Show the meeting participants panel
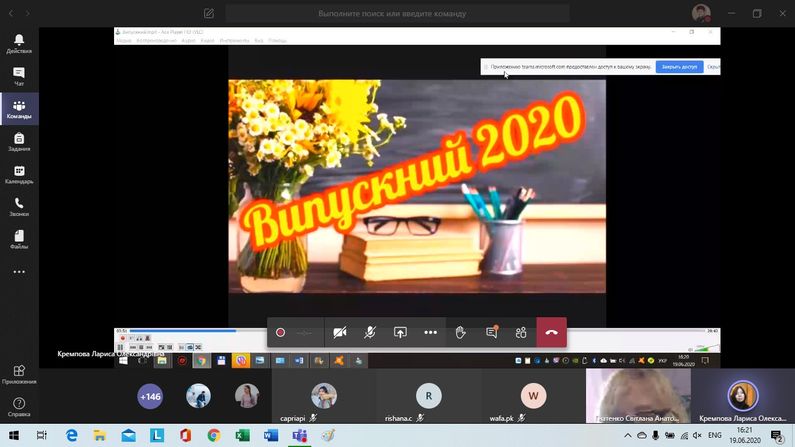 (521, 332)
